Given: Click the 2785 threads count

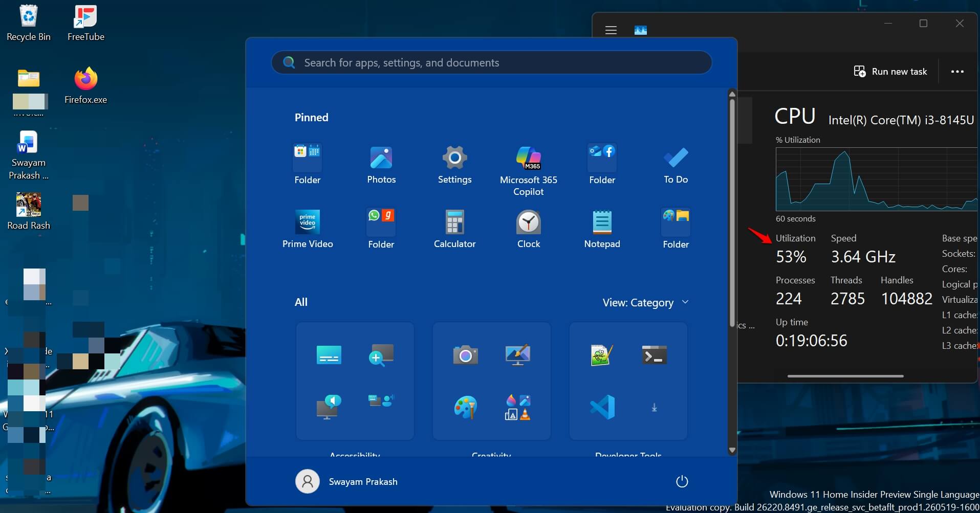Looking at the screenshot, I should point(847,298).
